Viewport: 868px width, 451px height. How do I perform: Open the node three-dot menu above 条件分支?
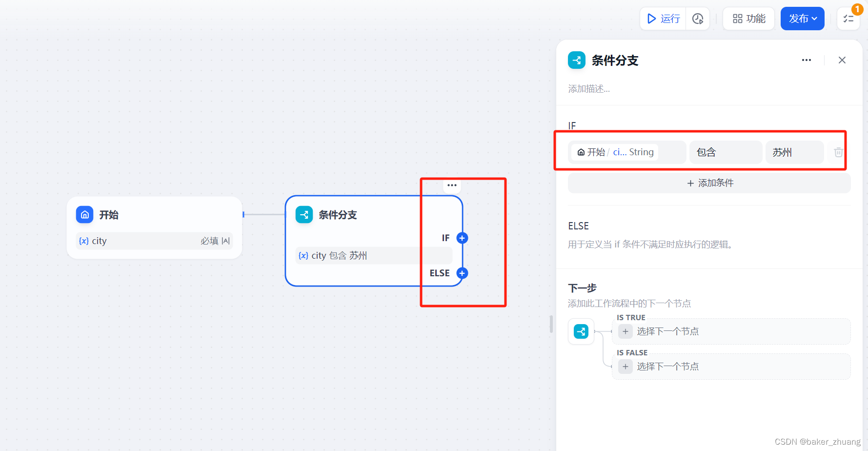(451, 185)
